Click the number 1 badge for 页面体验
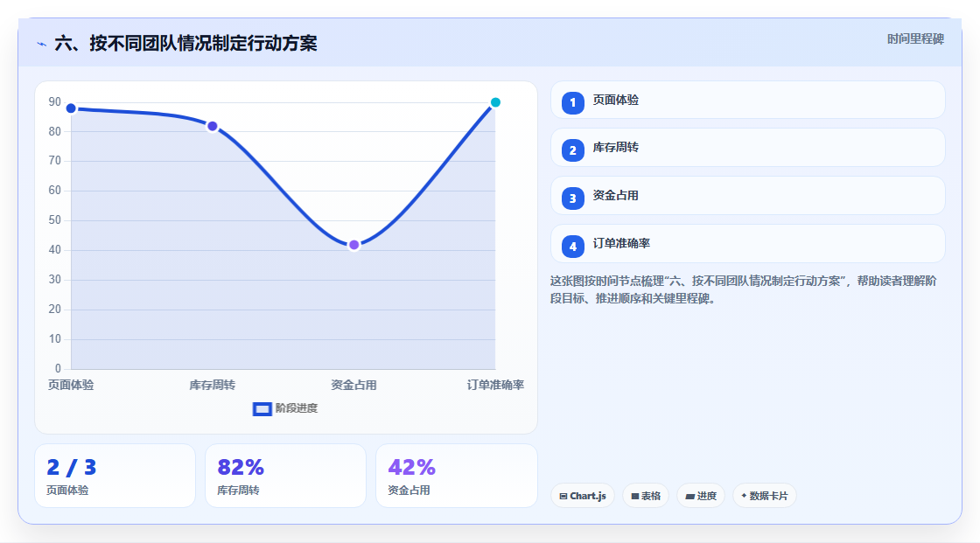Screen dimensions: 980x543 click(x=572, y=102)
